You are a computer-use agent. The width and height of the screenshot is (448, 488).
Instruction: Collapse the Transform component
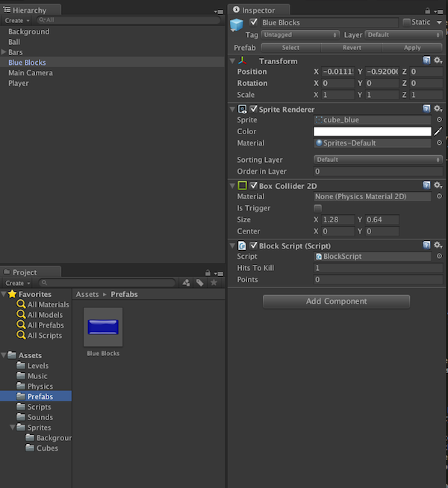(x=232, y=61)
